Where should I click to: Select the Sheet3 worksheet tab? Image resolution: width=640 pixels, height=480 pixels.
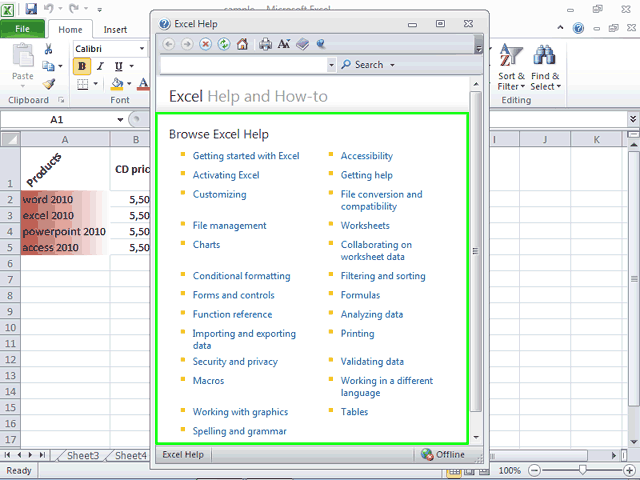[83, 455]
